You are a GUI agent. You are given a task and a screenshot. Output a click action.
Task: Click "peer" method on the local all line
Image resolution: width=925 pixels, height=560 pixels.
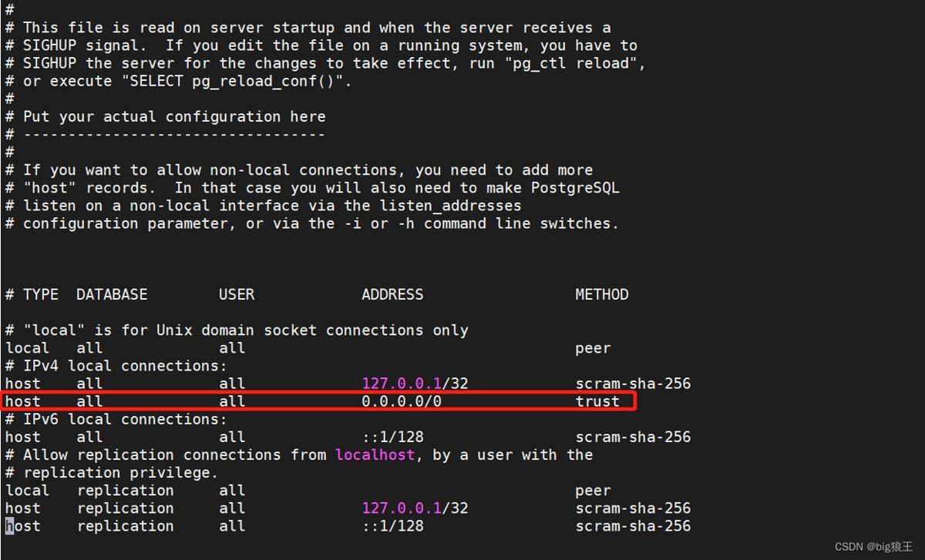593,348
